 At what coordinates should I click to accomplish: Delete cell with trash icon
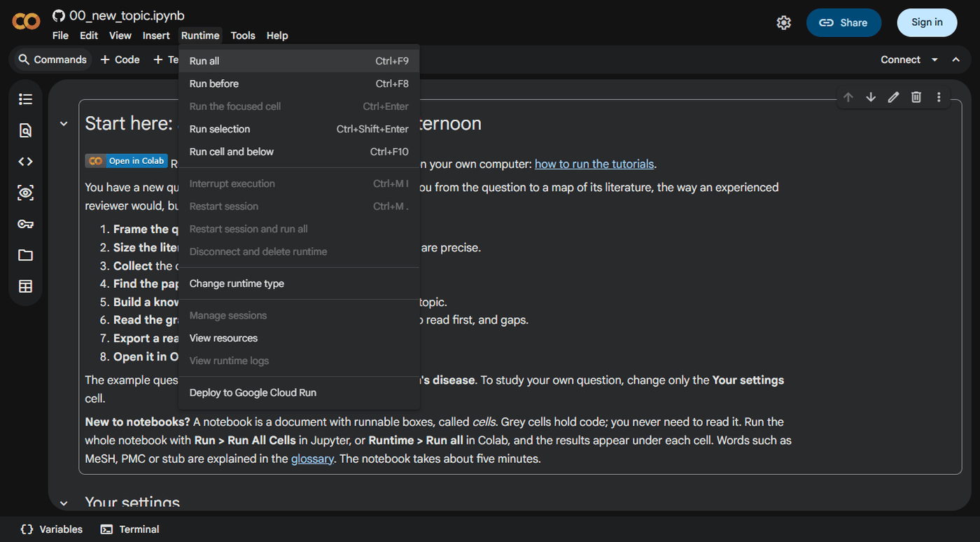(916, 97)
